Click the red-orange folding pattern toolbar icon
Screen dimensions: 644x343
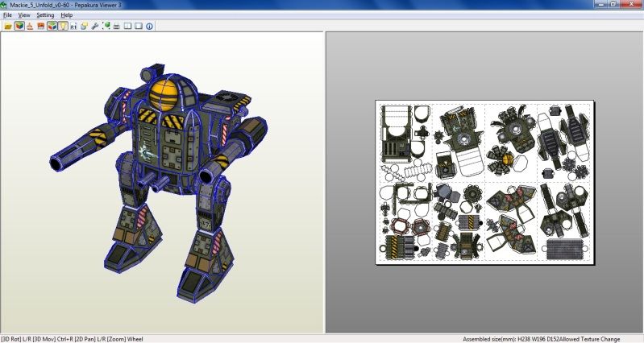tap(40, 27)
